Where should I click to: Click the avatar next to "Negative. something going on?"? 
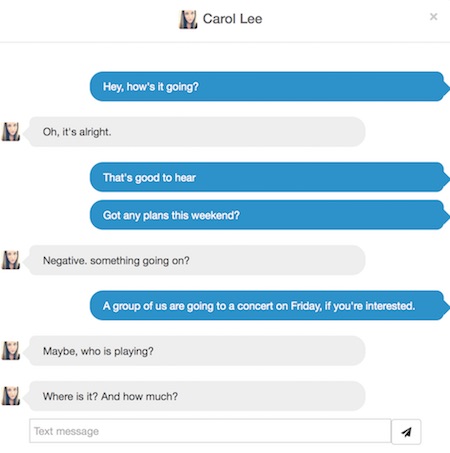(11, 260)
